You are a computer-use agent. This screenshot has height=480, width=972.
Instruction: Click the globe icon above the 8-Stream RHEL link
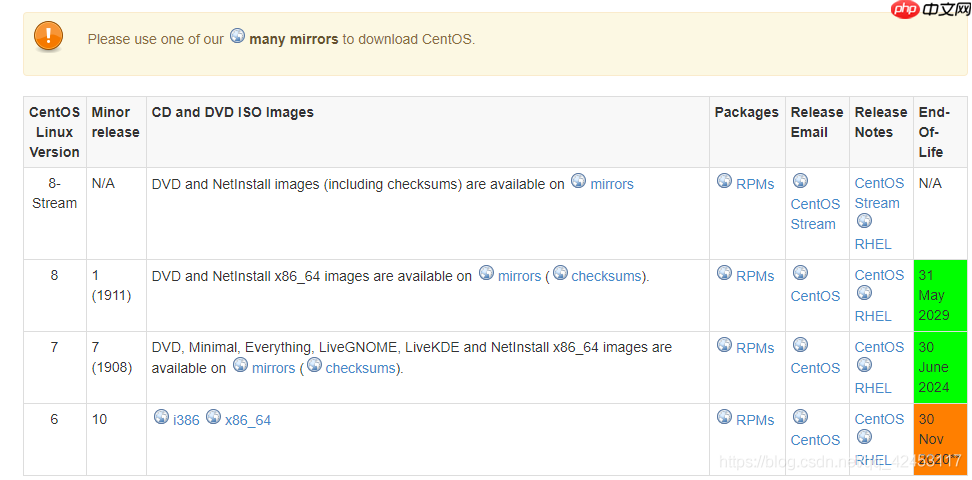864,221
